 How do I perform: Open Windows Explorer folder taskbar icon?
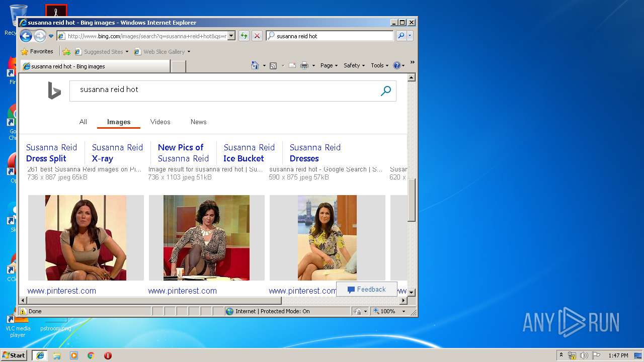(x=57, y=355)
